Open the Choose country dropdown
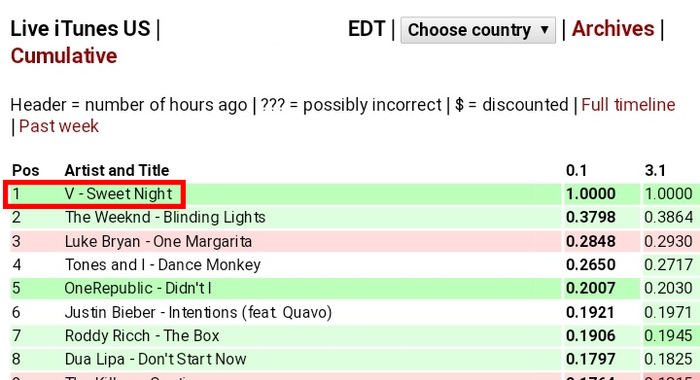The width and height of the screenshot is (700, 380). point(478,30)
